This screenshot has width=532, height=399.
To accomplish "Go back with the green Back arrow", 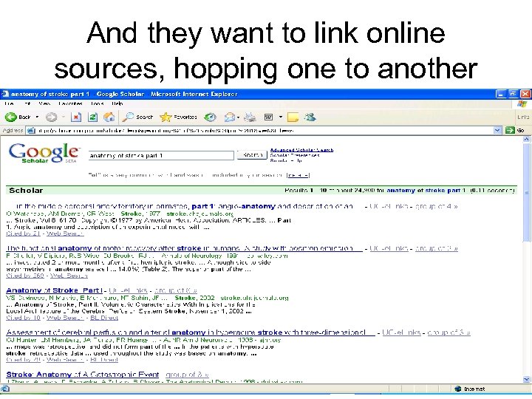I will 18,117.
